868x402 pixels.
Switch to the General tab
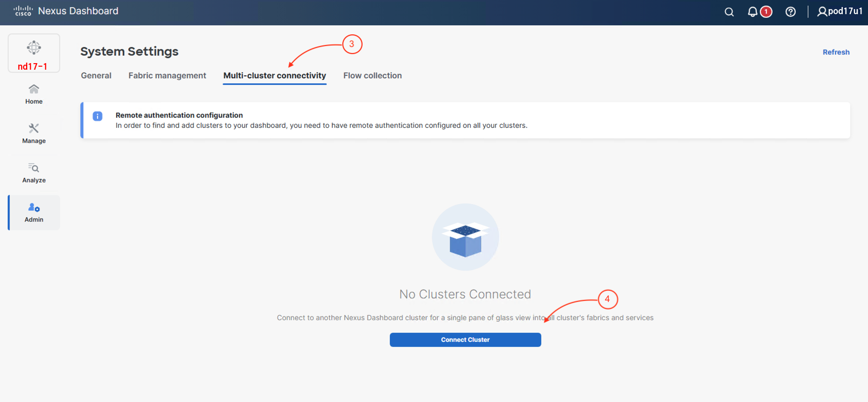coord(96,76)
